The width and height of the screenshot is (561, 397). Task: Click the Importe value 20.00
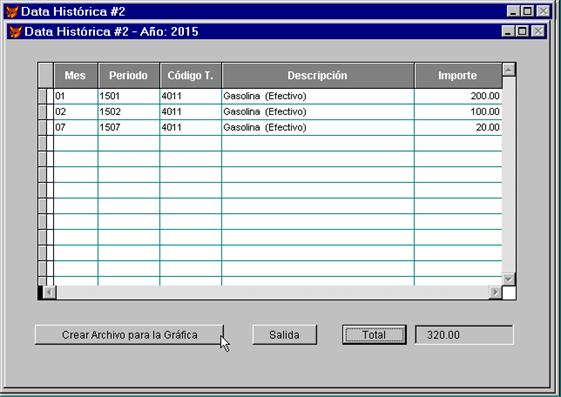[x=458, y=128]
